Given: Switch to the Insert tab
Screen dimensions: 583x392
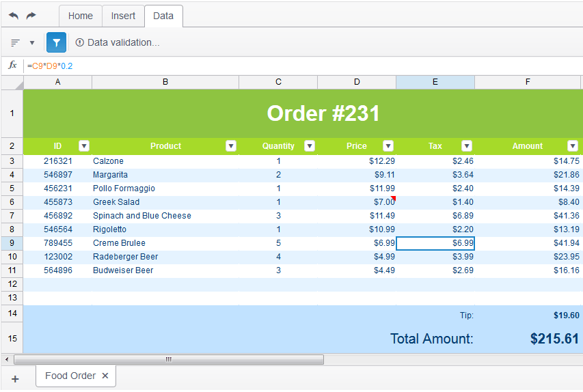Looking at the screenshot, I should [123, 16].
